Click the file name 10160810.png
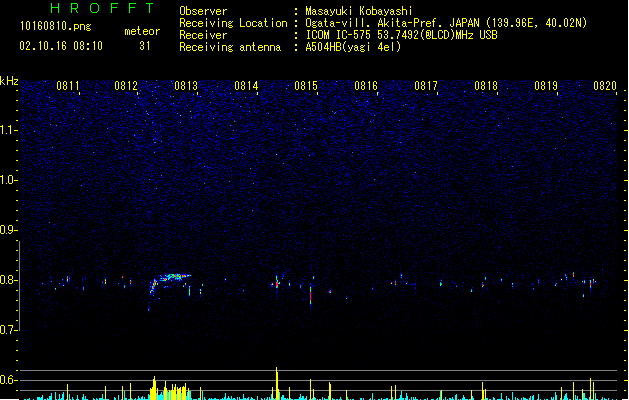 point(55,27)
